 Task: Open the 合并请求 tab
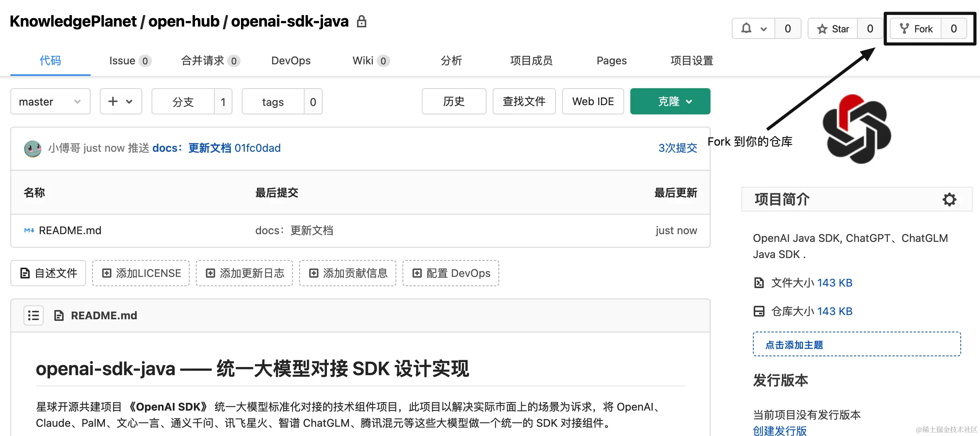coord(210,60)
